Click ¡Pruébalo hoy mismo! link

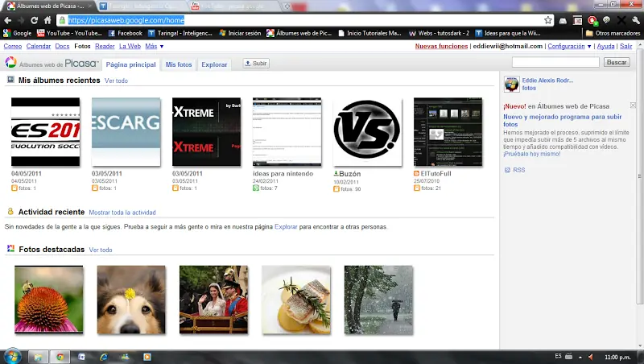pyautogui.click(x=531, y=154)
